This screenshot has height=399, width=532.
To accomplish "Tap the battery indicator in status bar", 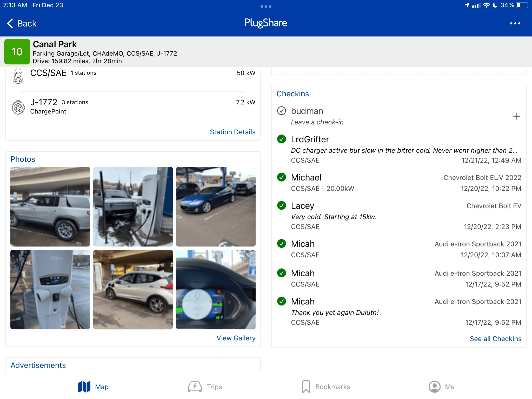I will click(x=522, y=5).
